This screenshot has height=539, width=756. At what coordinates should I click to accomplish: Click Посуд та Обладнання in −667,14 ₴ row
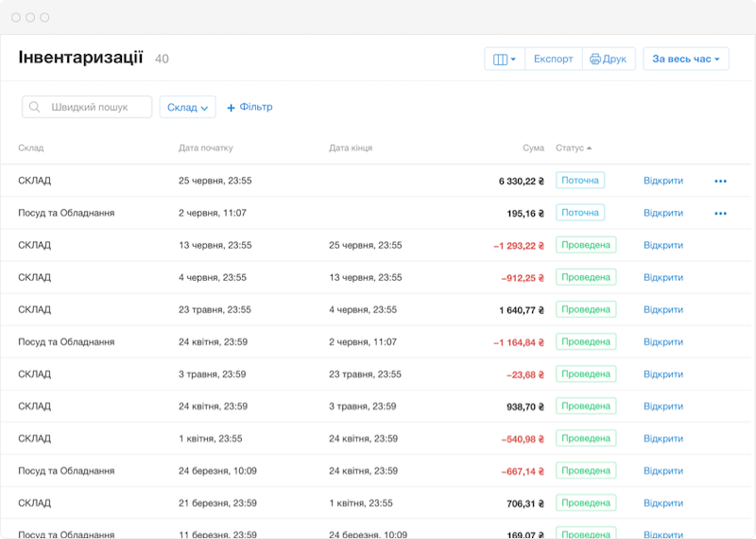tap(66, 471)
